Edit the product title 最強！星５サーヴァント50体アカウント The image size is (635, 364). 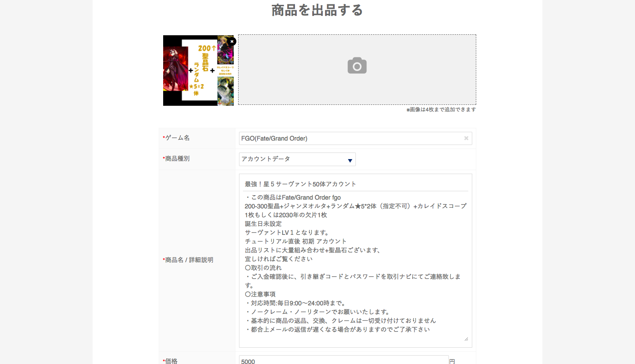tap(356, 184)
